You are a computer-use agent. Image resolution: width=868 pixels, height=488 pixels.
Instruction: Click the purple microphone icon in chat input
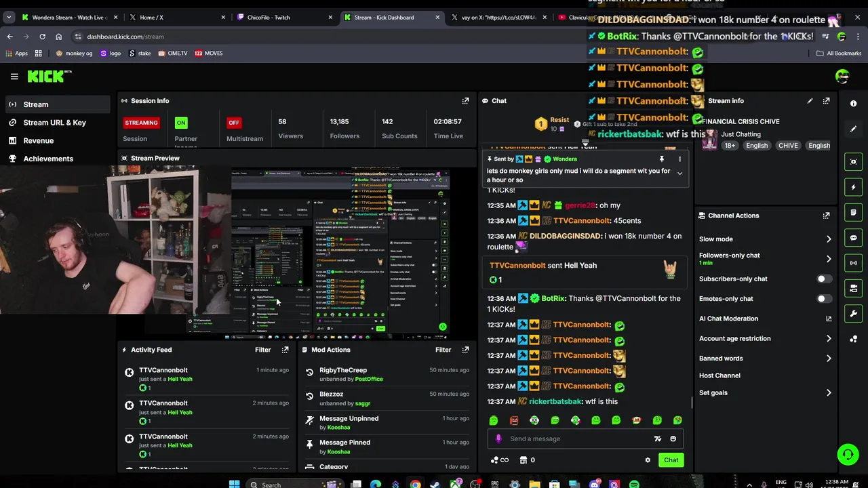pos(498,439)
